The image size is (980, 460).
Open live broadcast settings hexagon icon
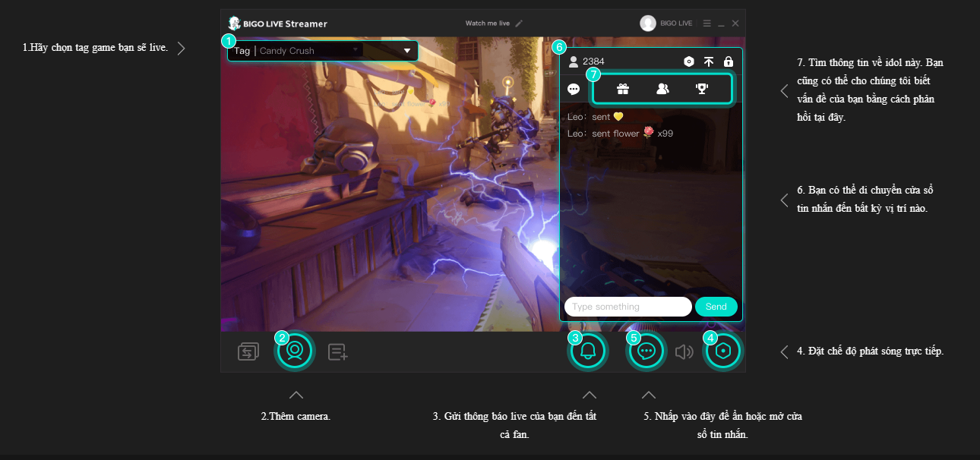pos(723,351)
